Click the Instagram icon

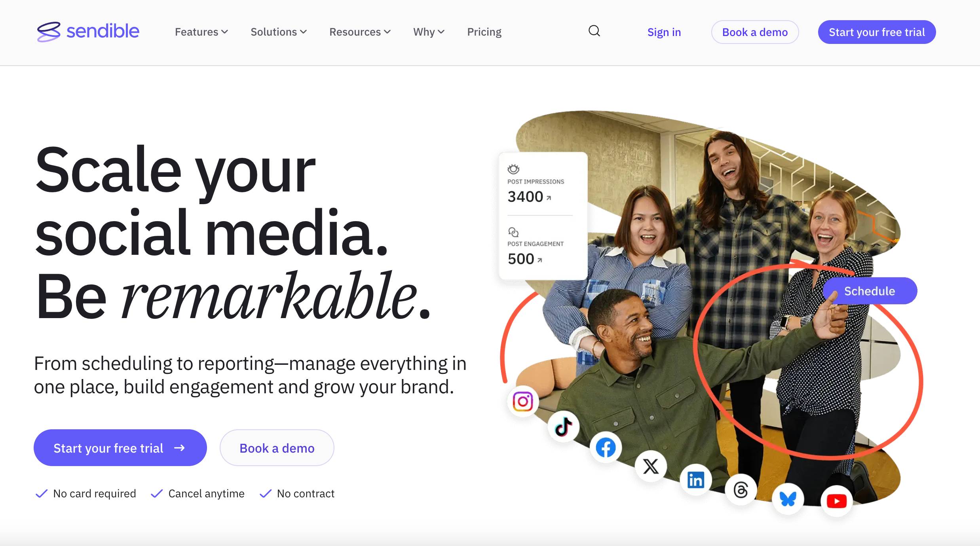522,402
